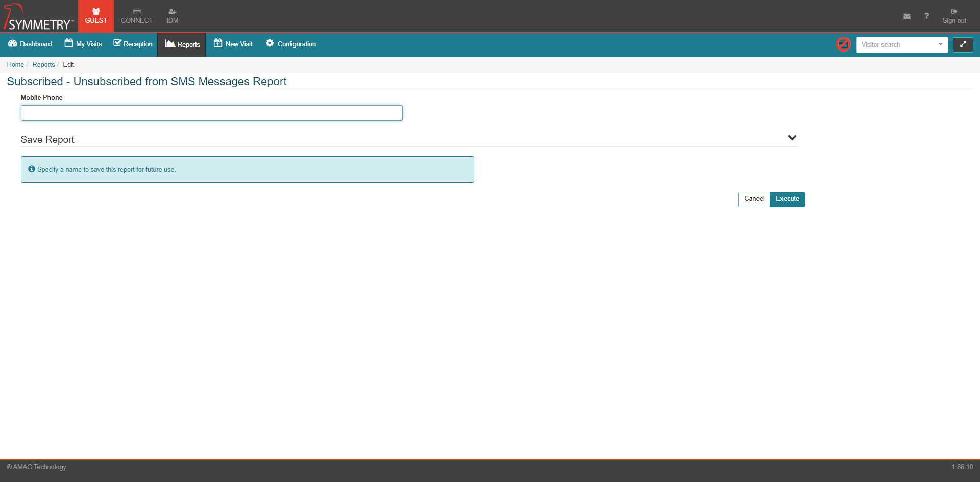Open the Configuration menu item
This screenshot has width=980, height=482.
290,44
